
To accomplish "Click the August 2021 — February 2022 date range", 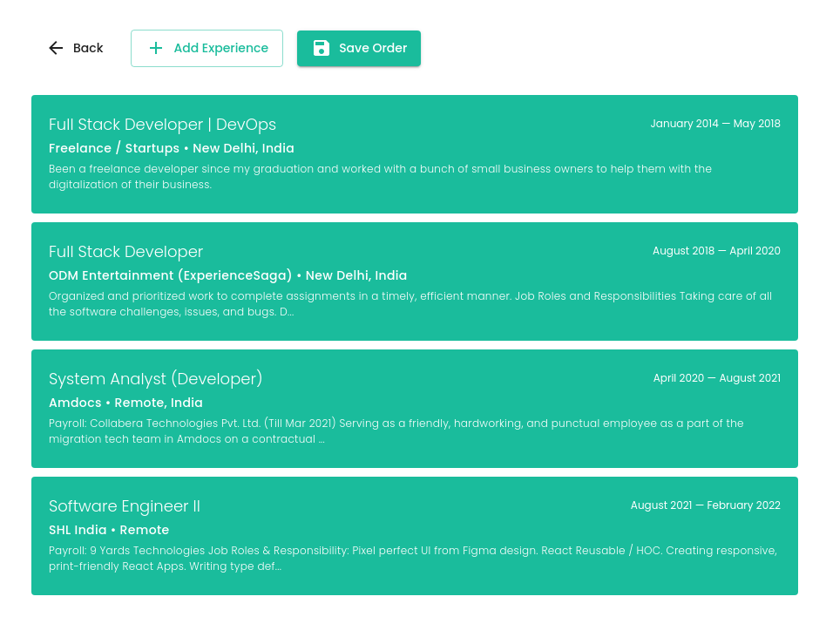I will click(706, 505).
